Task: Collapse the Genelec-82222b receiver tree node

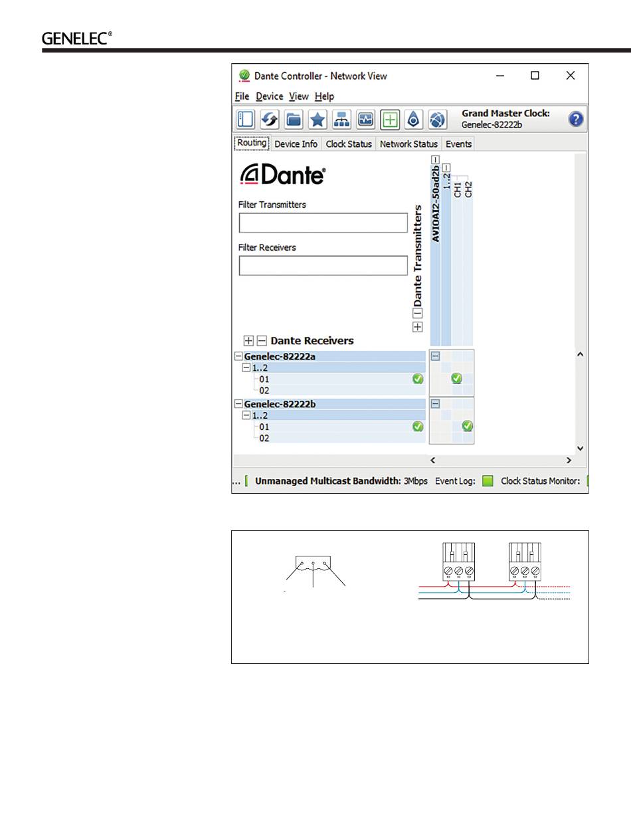Action: coord(238,404)
